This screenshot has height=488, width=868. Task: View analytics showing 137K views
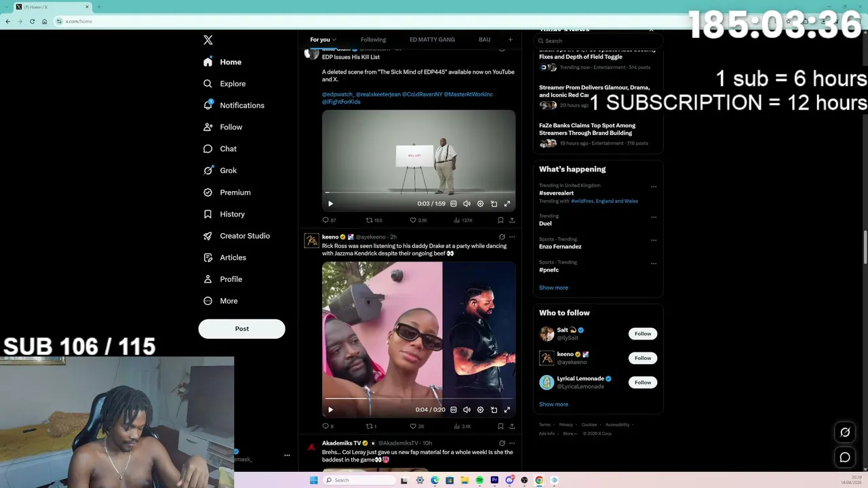[x=462, y=220]
